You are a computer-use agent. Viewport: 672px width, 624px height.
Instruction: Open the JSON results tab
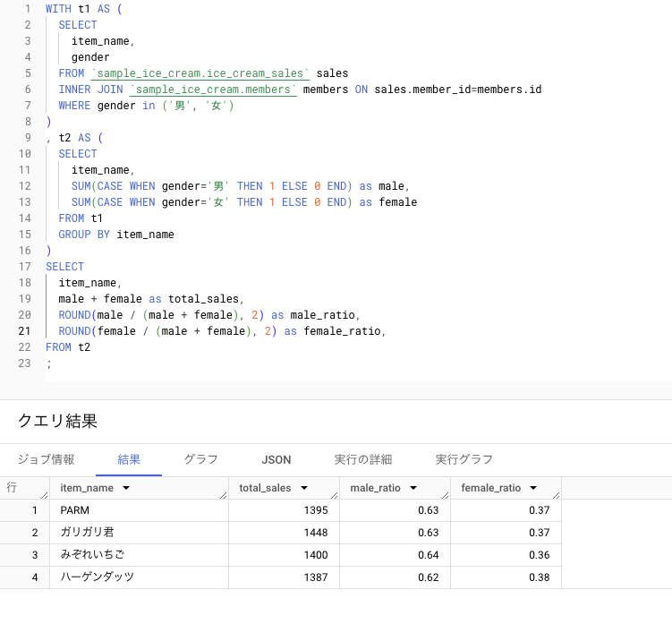pyautogui.click(x=276, y=460)
